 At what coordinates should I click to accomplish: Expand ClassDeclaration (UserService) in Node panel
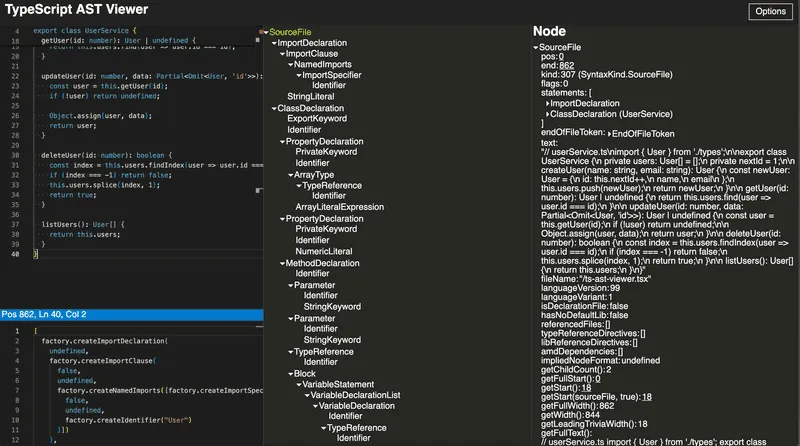pos(547,114)
